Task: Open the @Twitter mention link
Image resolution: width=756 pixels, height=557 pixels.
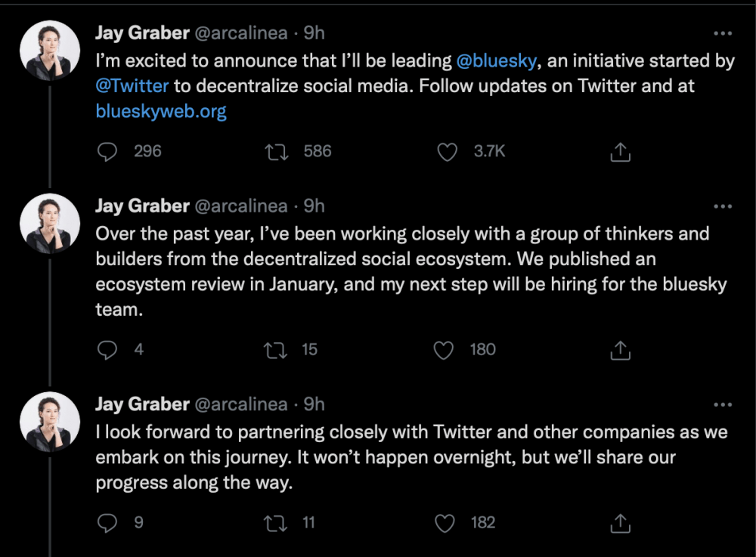Action: point(132,85)
